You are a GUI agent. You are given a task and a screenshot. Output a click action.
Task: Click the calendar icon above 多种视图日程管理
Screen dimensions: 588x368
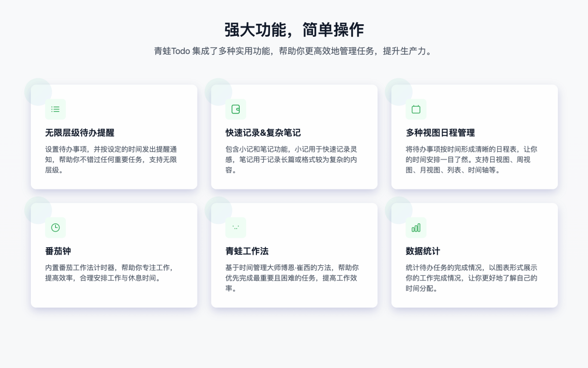416,109
